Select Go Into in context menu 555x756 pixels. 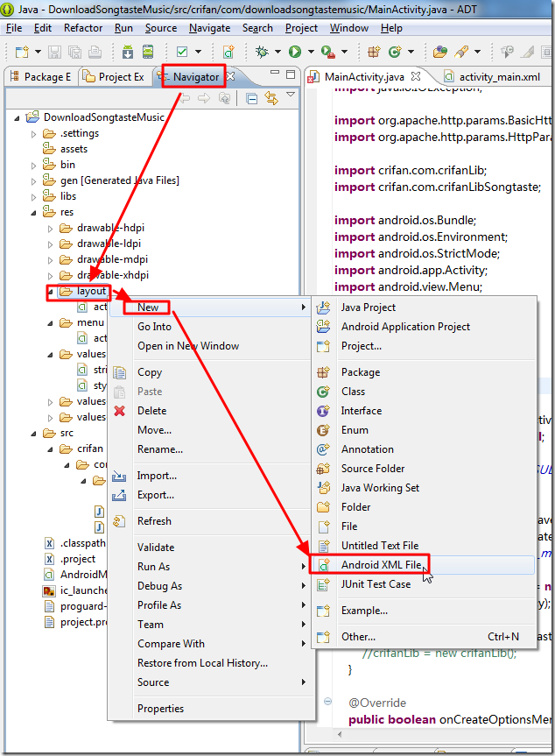[155, 327]
